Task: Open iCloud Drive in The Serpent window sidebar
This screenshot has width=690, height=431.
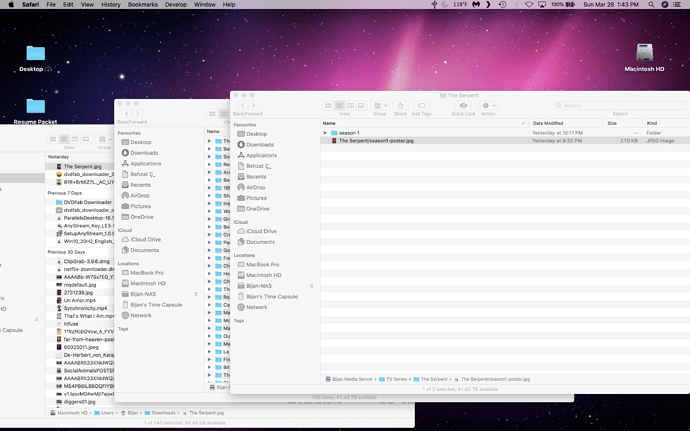Action: pos(257,231)
